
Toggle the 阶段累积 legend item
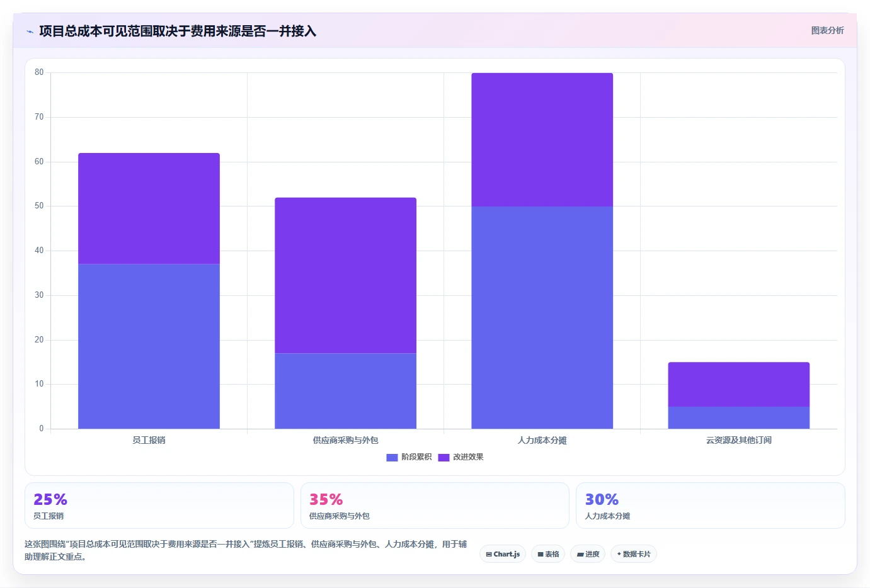pos(409,457)
